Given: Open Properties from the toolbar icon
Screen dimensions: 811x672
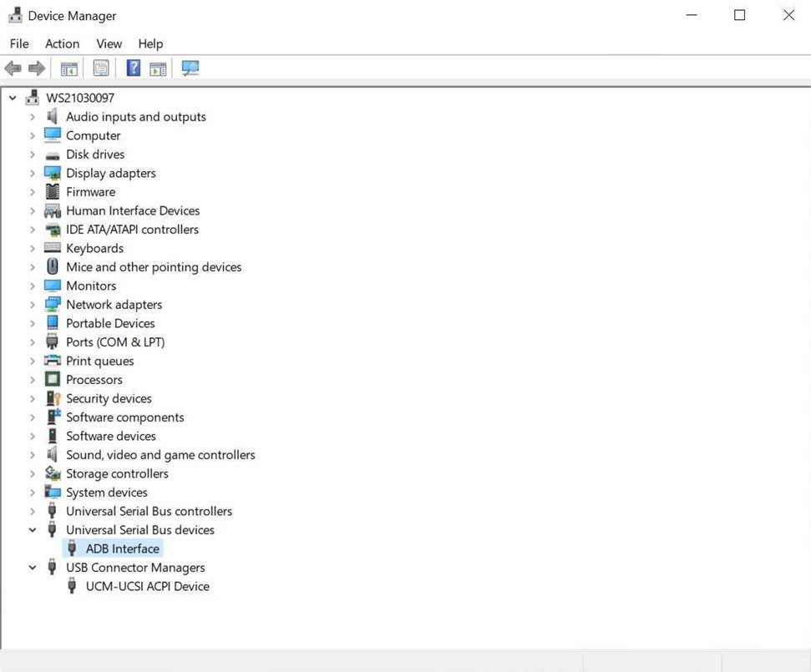Looking at the screenshot, I should pyautogui.click(x=101, y=68).
